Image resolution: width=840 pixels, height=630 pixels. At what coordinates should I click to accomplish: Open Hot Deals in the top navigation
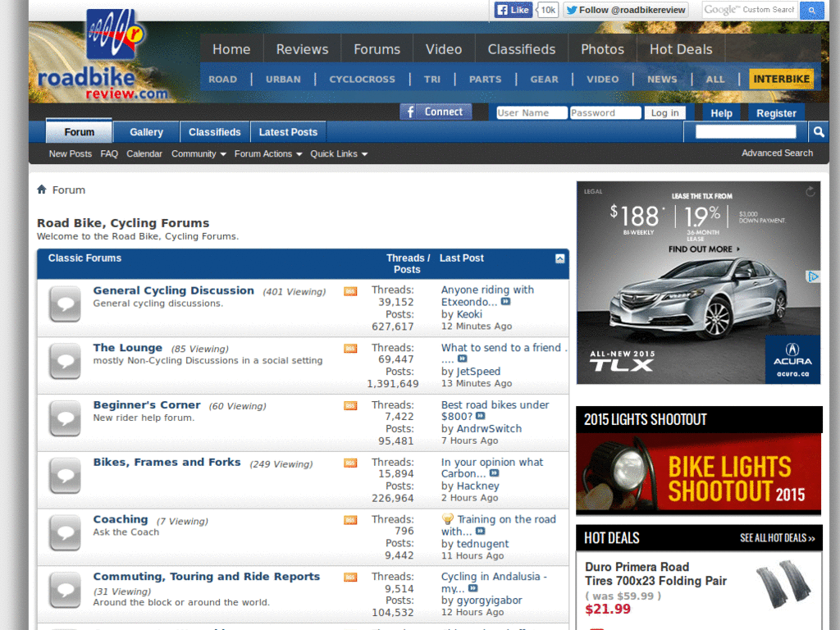click(x=681, y=49)
